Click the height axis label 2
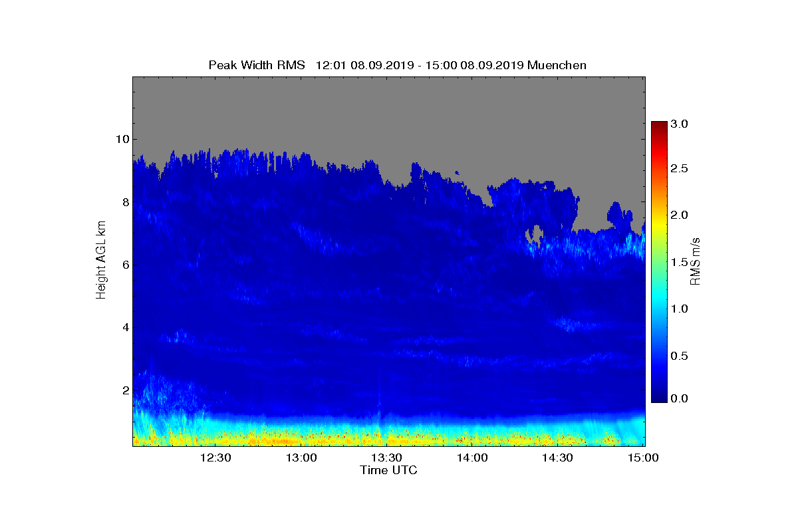The height and width of the screenshot is (532, 798). 125,390
